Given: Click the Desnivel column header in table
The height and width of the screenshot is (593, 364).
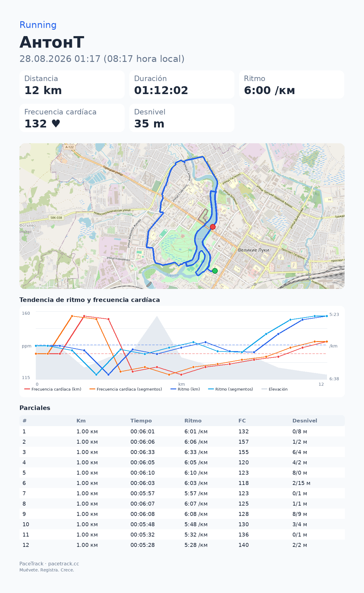Looking at the screenshot, I should coord(305,421).
